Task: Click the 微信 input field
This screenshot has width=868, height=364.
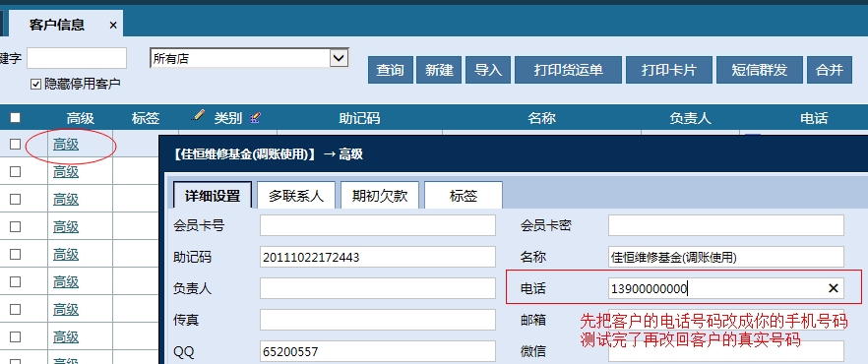Action: click(x=726, y=351)
